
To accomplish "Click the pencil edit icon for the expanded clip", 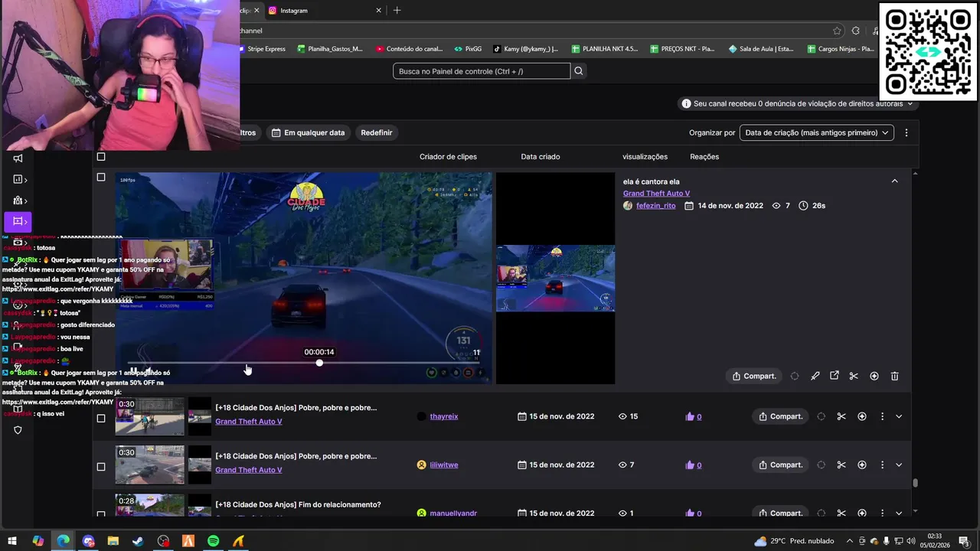I will click(815, 376).
